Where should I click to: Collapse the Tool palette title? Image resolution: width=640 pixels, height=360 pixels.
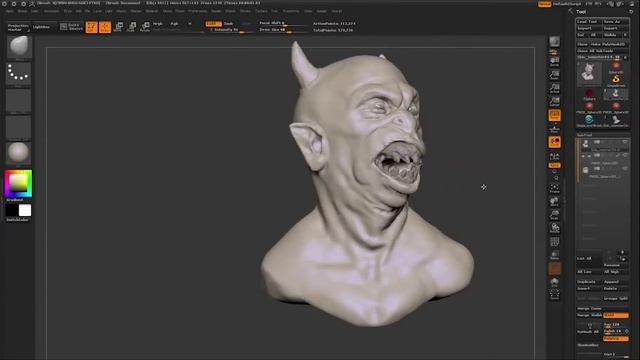581,12
